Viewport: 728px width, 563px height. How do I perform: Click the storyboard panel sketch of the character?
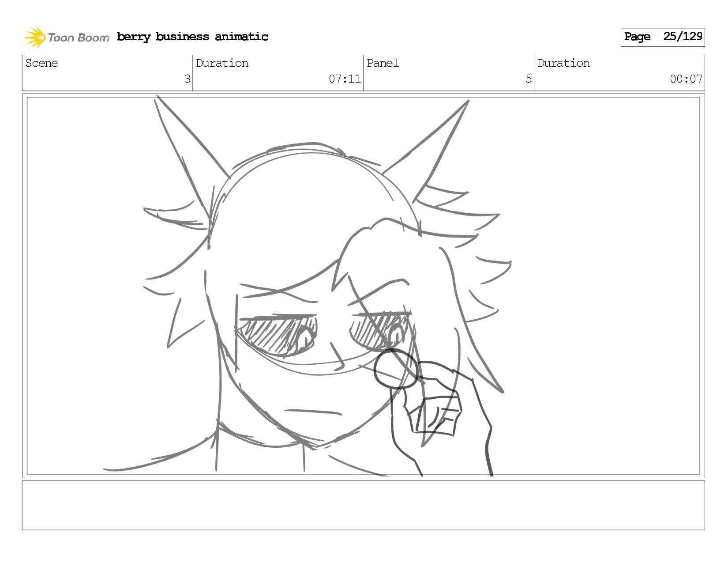click(x=363, y=286)
